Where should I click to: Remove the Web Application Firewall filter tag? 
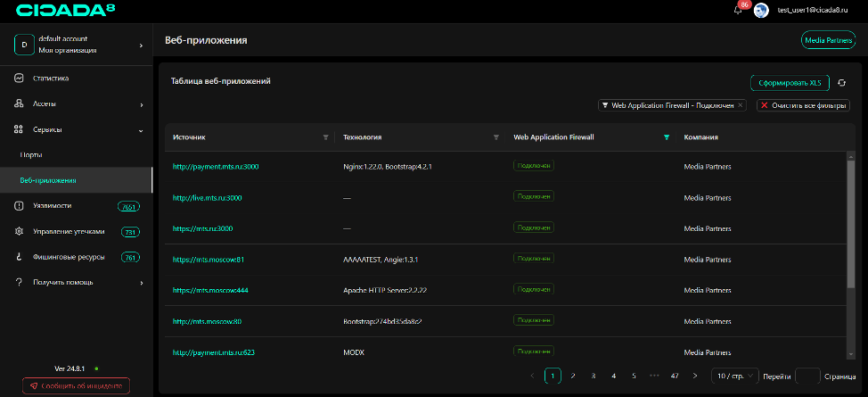741,105
